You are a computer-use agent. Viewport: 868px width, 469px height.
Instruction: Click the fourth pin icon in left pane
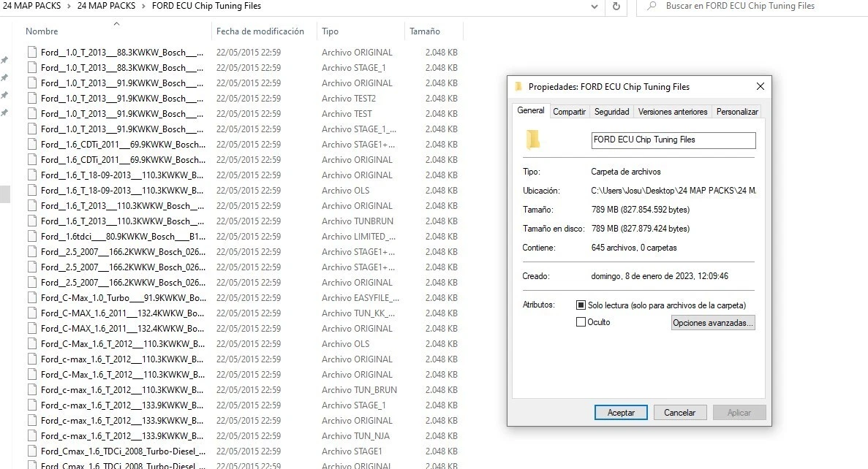[x=4, y=113]
